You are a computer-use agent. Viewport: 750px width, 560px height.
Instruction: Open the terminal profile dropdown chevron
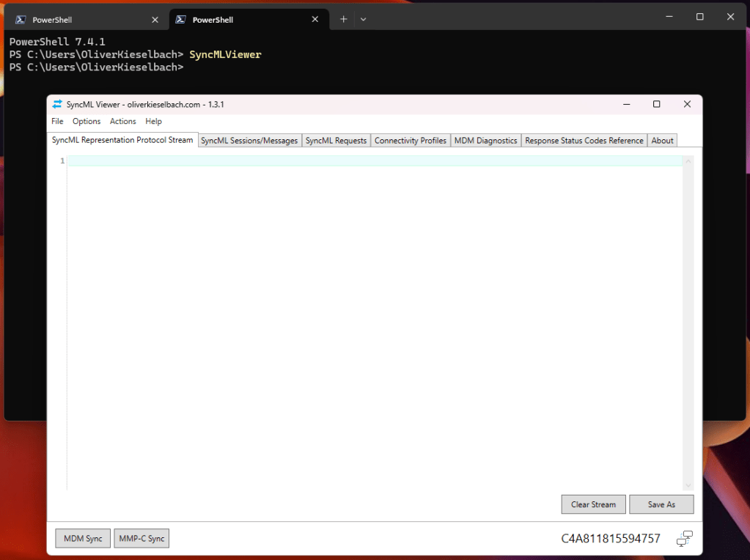tap(362, 18)
